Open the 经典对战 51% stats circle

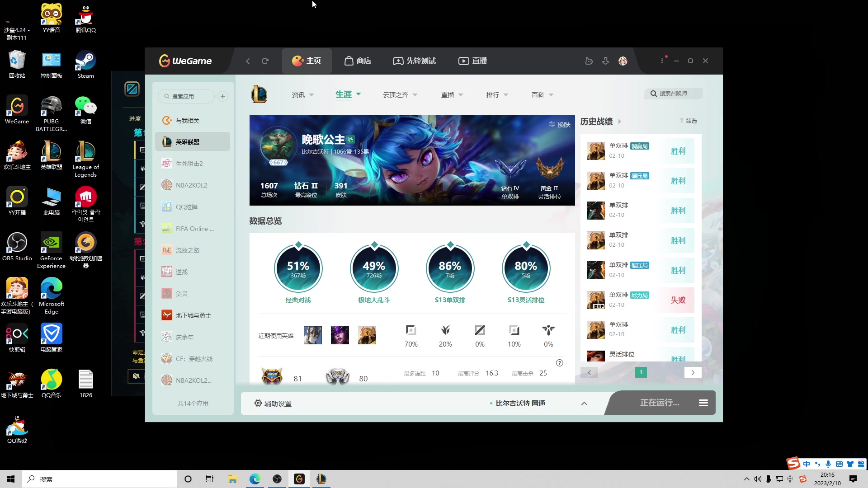click(298, 268)
